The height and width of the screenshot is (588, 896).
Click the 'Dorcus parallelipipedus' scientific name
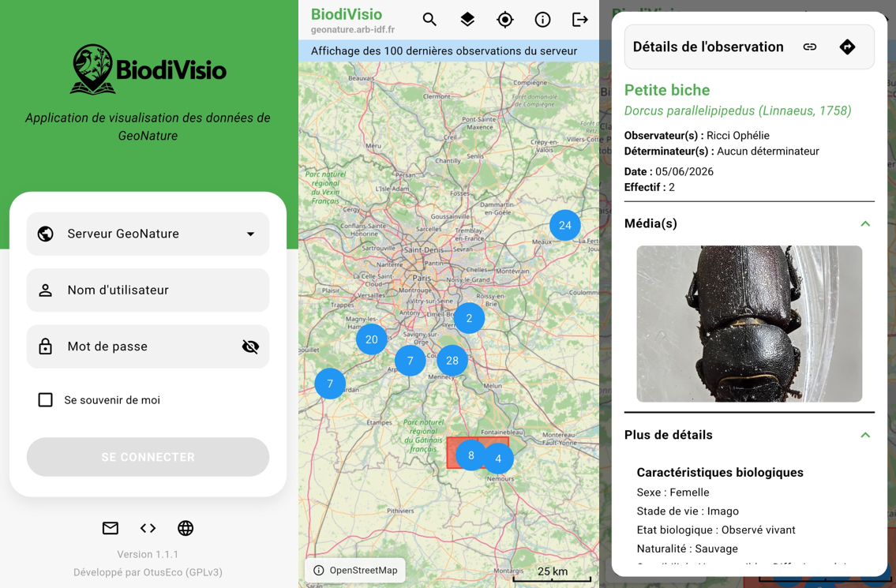pyautogui.click(x=737, y=110)
